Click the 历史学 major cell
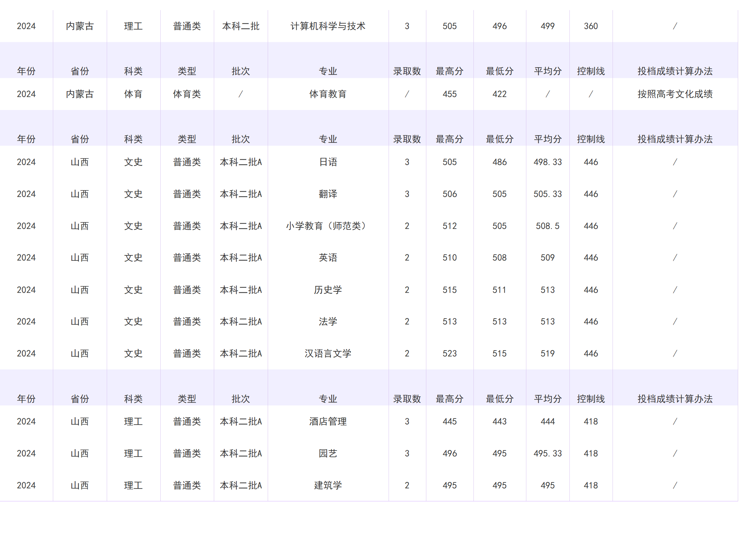 click(x=328, y=290)
